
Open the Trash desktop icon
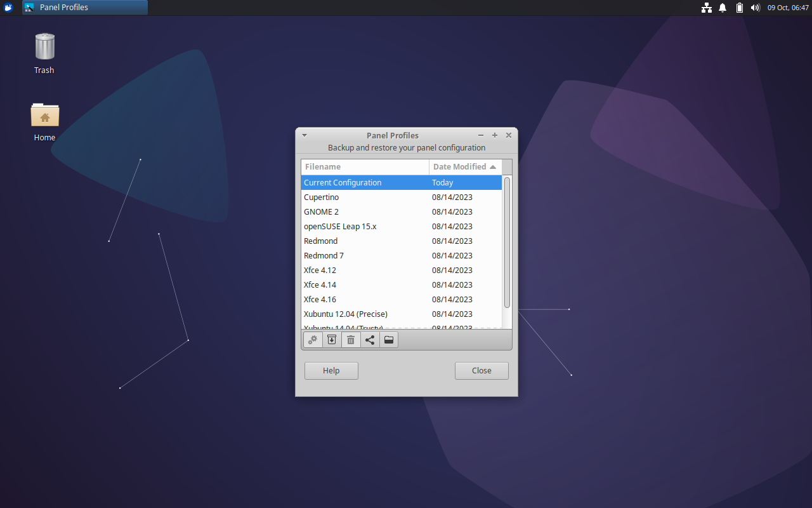(x=44, y=53)
